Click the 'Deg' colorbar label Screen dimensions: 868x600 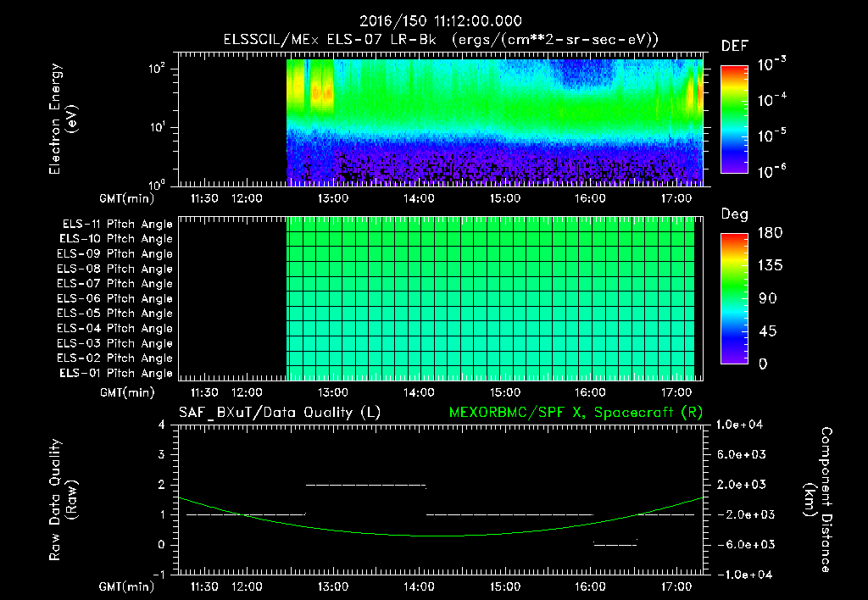pos(735,214)
